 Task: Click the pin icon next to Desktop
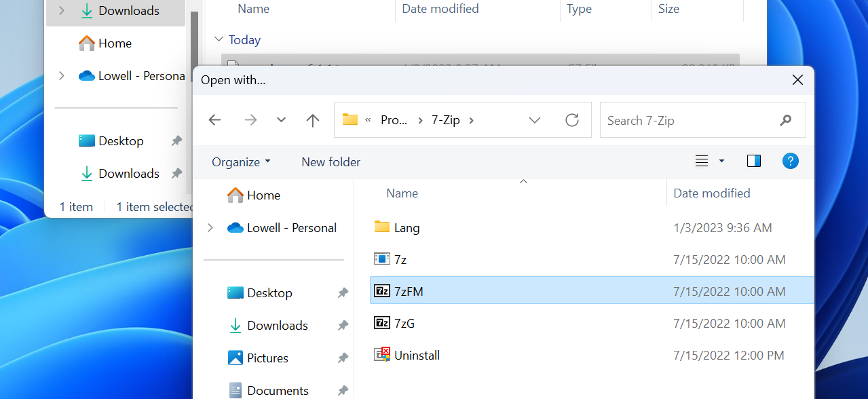coord(343,292)
